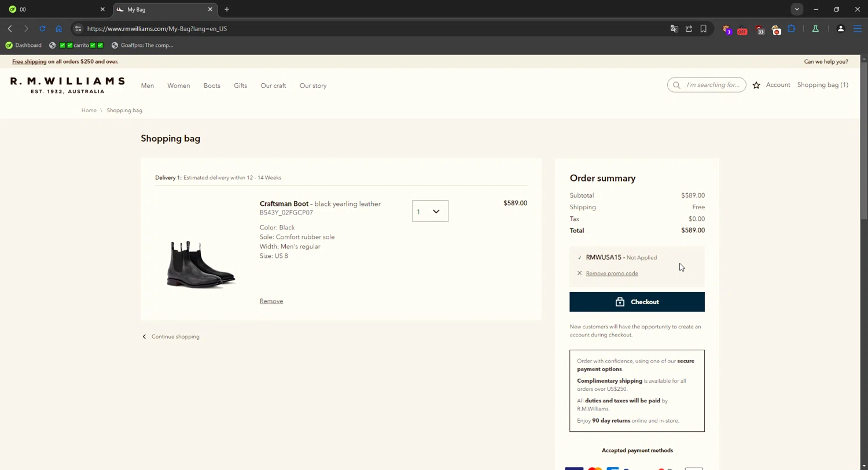Close the 00 tab
Viewport: 868px width, 470px height.
[102, 9]
